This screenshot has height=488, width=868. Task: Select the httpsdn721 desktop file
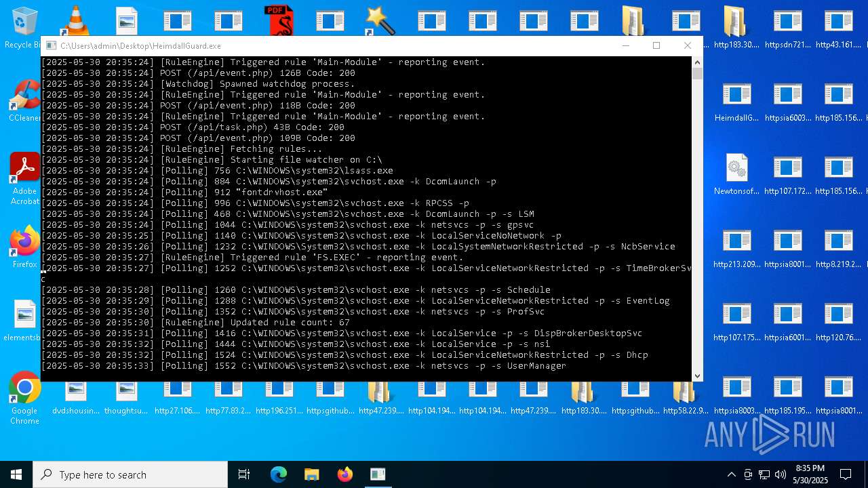[787, 30]
